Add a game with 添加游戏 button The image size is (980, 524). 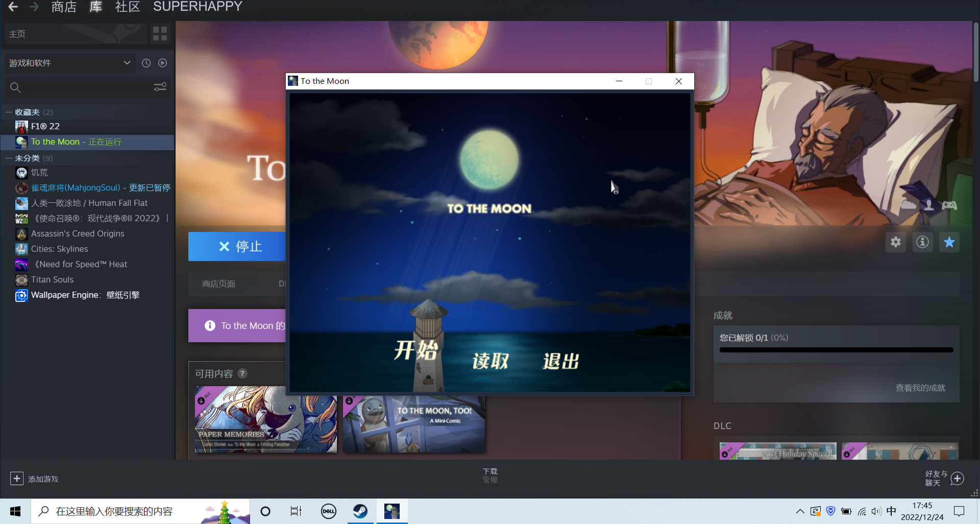click(x=34, y=479)
